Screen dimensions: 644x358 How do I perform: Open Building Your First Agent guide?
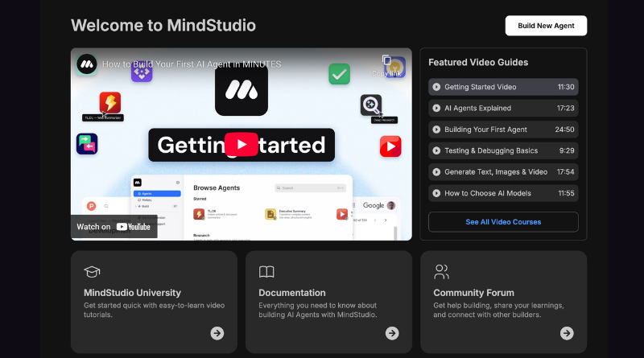coord(503,129)
